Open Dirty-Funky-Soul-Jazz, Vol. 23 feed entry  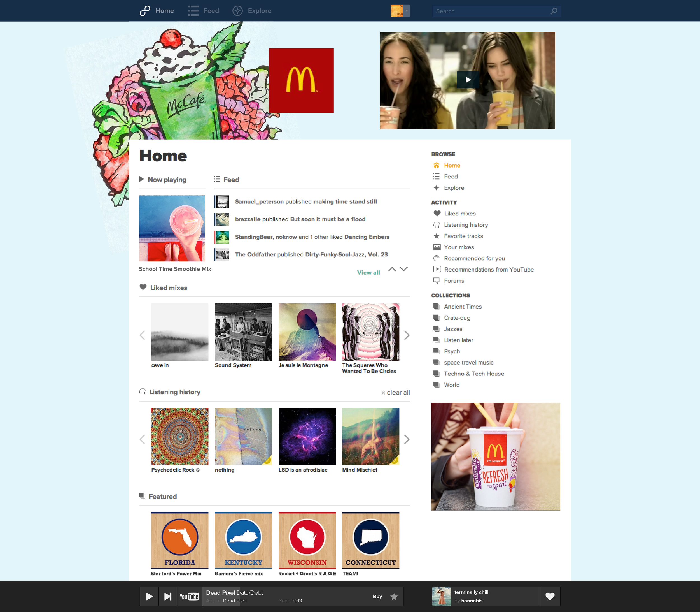coord(311,254)
